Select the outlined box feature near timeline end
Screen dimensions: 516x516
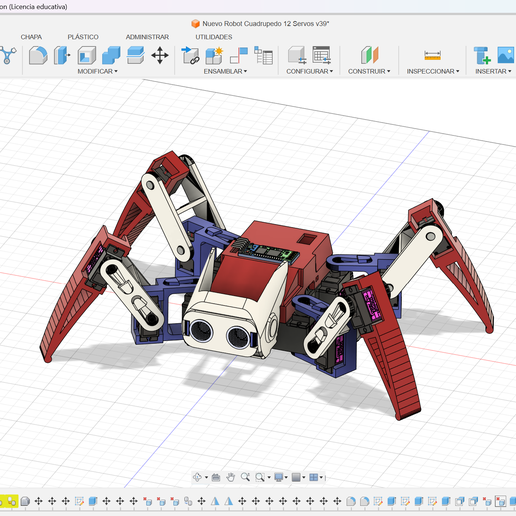pyautogui.click(x=500, y=501)
